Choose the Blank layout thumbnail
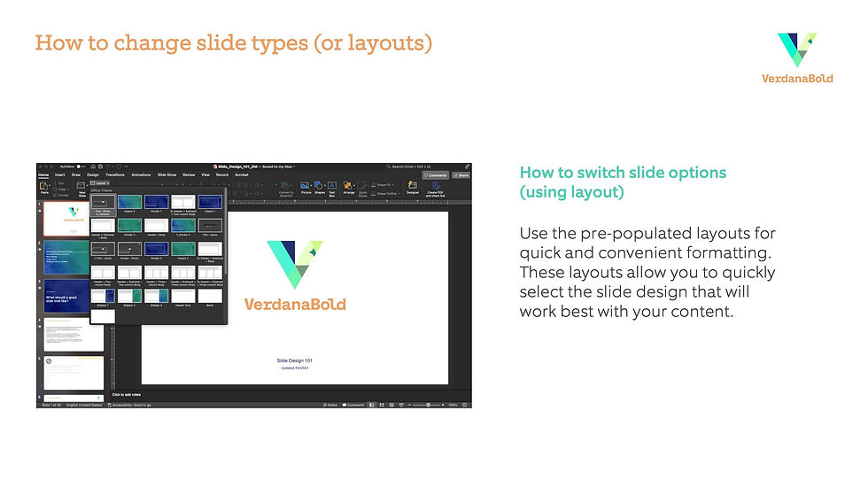This screenshot has height=488, width=868. pyautogui.click(x=210, y=298)
